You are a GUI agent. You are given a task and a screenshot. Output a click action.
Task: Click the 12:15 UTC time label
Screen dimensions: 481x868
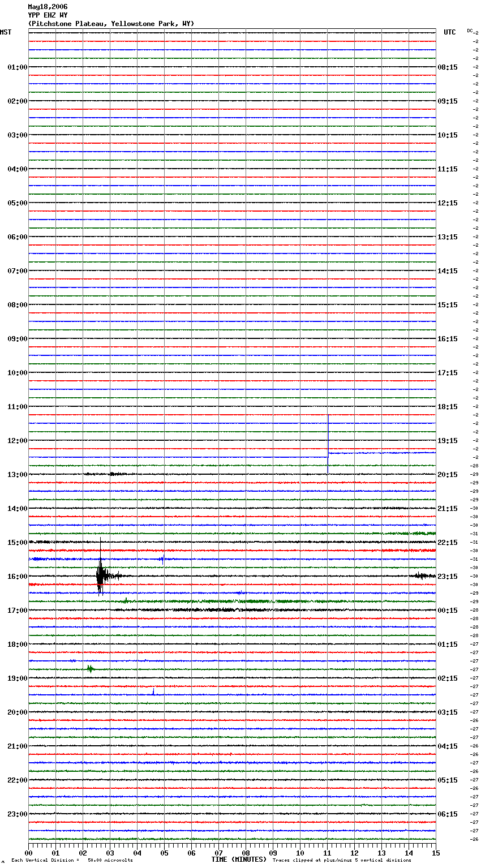tap(448, 203)
